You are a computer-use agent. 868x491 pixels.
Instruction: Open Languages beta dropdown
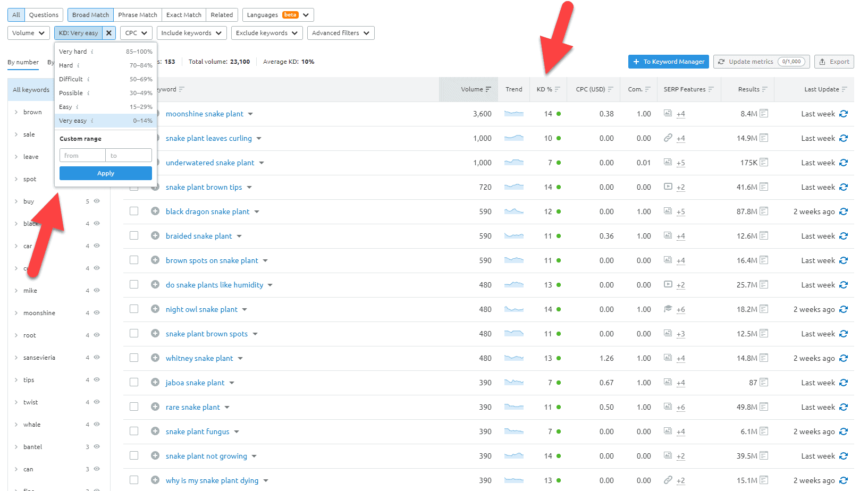pyautogui.click(x=278, y=15)
